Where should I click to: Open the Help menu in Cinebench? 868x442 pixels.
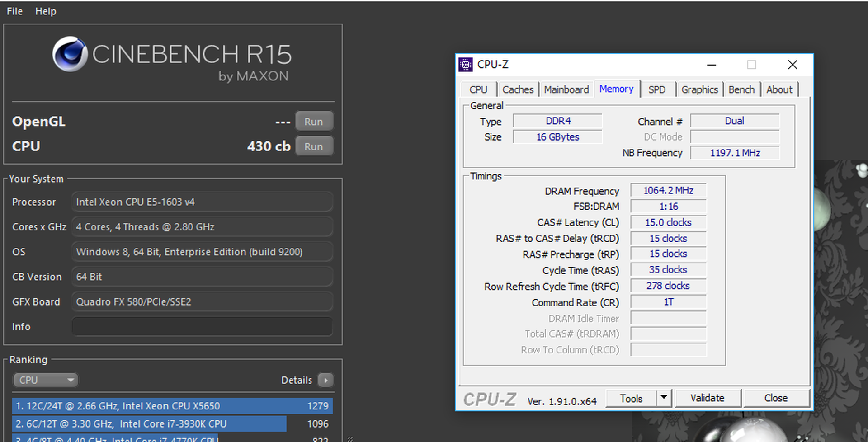46,11
